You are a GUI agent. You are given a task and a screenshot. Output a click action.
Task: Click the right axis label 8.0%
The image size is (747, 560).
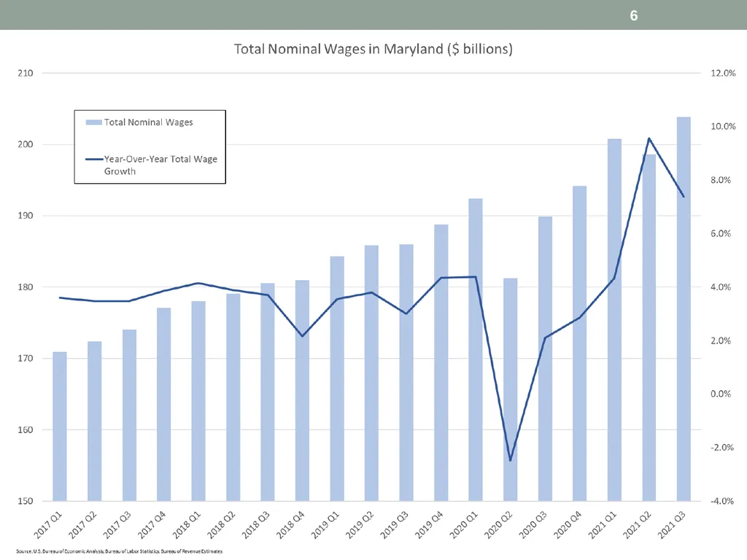(721, 180)
